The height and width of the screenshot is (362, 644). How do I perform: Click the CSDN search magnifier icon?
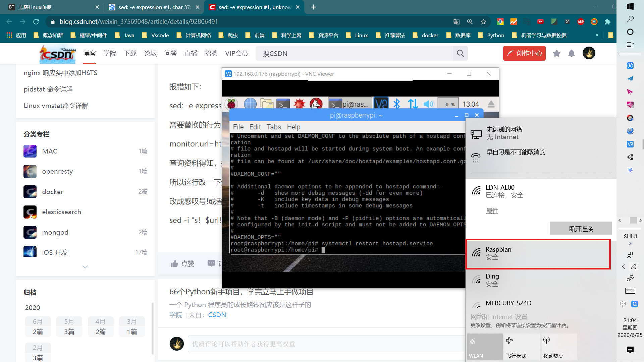[x=460, y=53]
